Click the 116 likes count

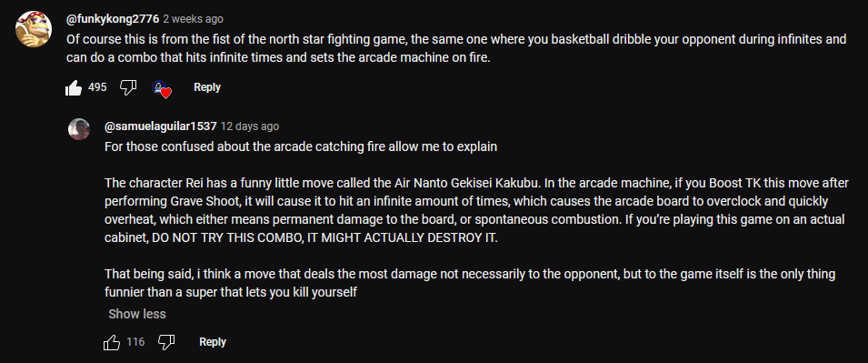[x=135, y=342]
